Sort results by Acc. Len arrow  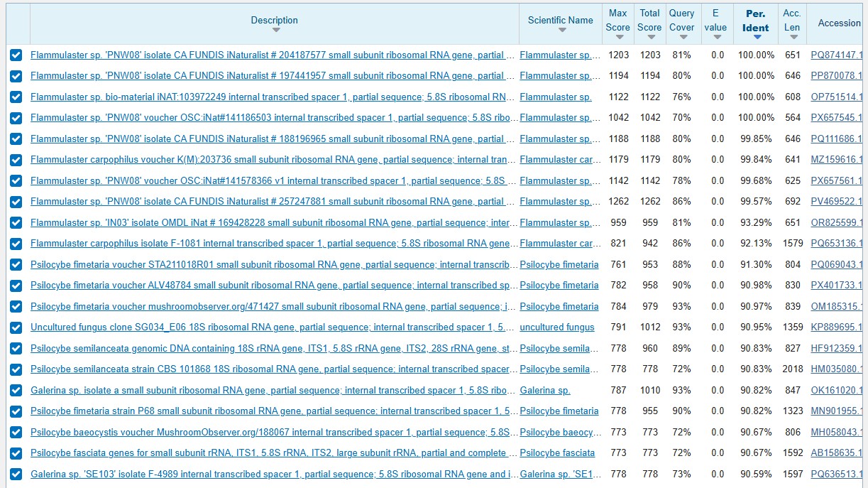pos(792,37)
